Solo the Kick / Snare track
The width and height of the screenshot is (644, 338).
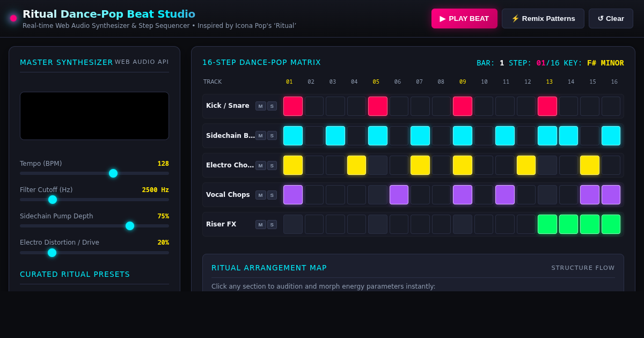tap(272, 106)
